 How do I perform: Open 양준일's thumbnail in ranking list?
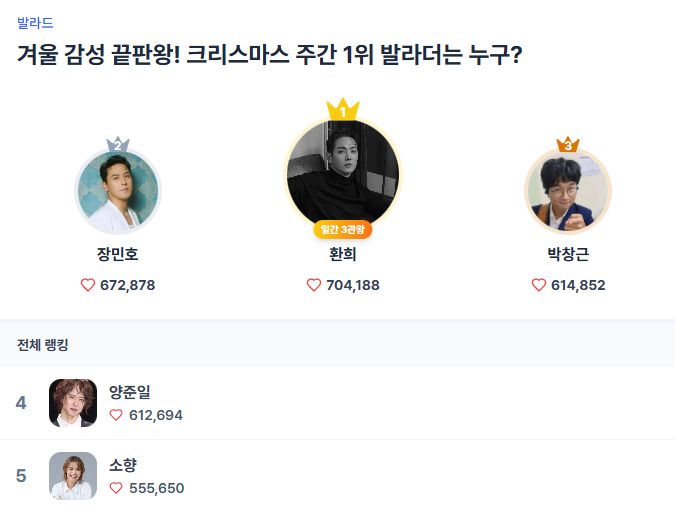73,403
